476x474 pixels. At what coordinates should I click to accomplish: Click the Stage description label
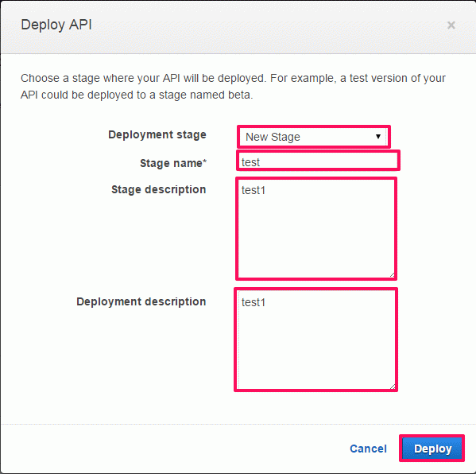[x=158, y=189]
